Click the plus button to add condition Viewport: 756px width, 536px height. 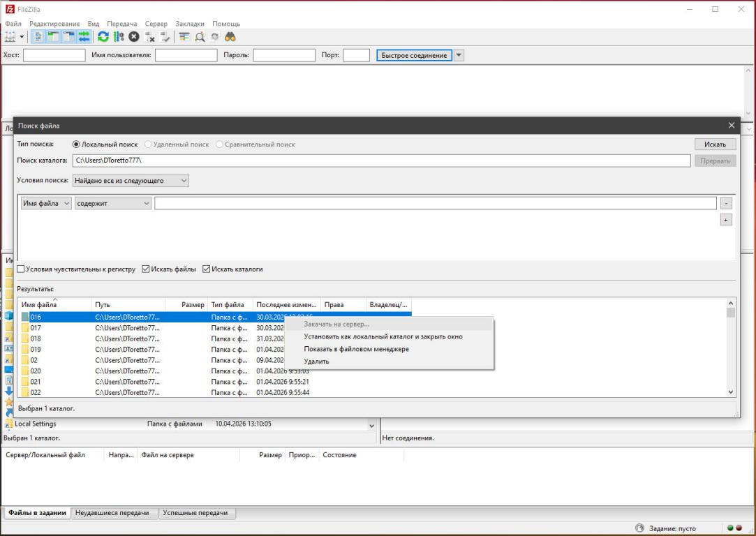(726, 220)
